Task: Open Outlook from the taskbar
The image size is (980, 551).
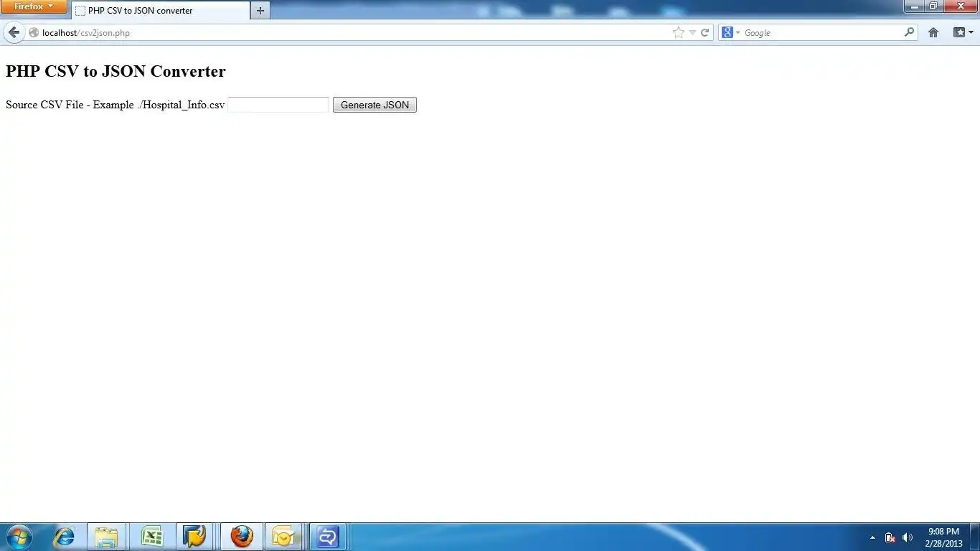Action: pyautogui.click(x=283, y=537)
